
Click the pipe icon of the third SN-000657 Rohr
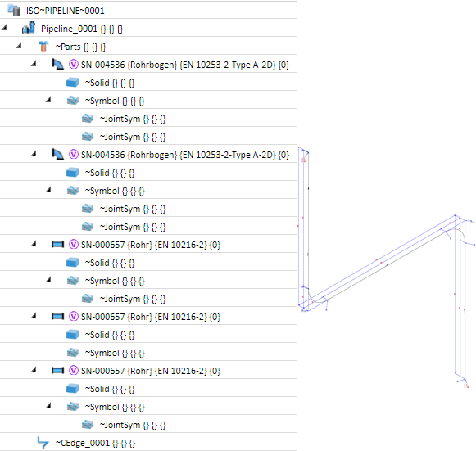pos(57,371)
